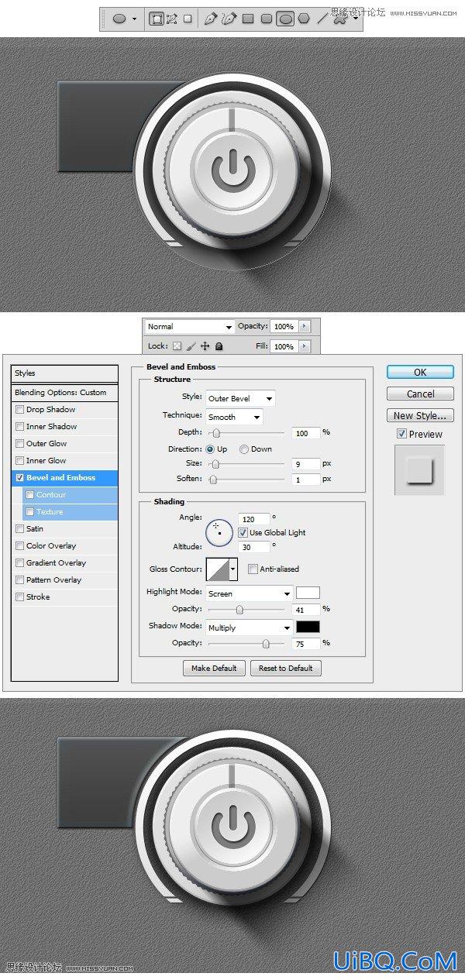Open Technique Smooth dropdown
Screen dimensions: 465x980
(234, 417)
